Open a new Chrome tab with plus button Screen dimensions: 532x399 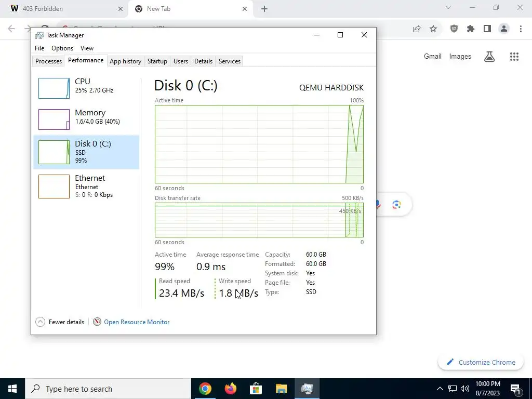(x=264, y=9)
